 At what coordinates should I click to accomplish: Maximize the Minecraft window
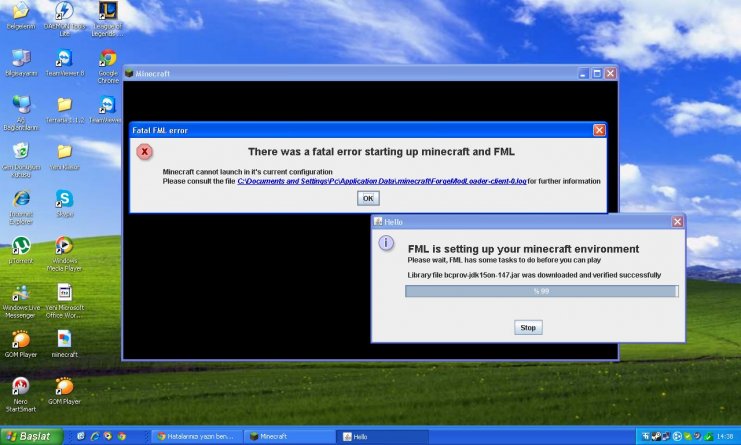click(x=597, y=73)
